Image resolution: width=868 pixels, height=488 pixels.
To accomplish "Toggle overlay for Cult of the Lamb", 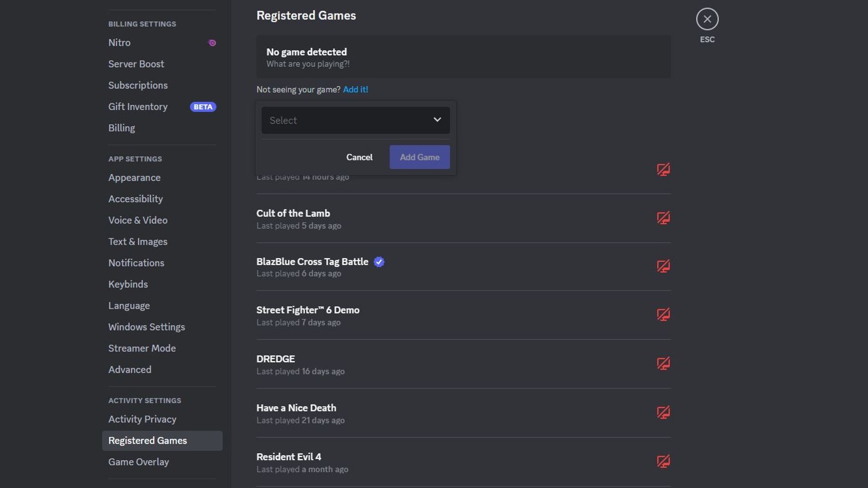I will coord(662,218).
